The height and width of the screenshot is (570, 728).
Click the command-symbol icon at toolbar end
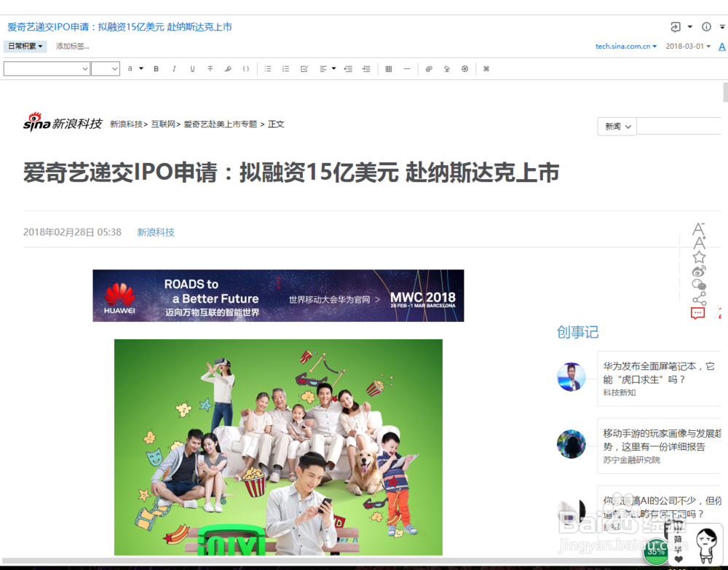coord(486,68)
